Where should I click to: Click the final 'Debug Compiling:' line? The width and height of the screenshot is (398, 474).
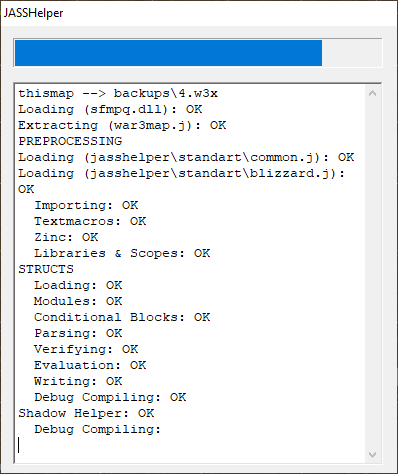point(97,429)
